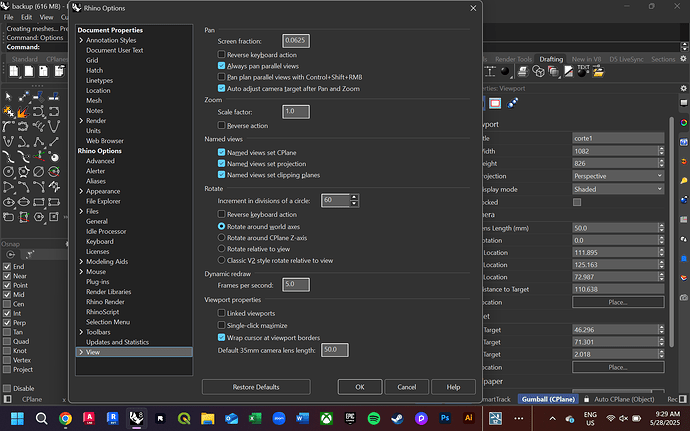Increase rotate increment with up stepper arrow

tap(354, 197)
